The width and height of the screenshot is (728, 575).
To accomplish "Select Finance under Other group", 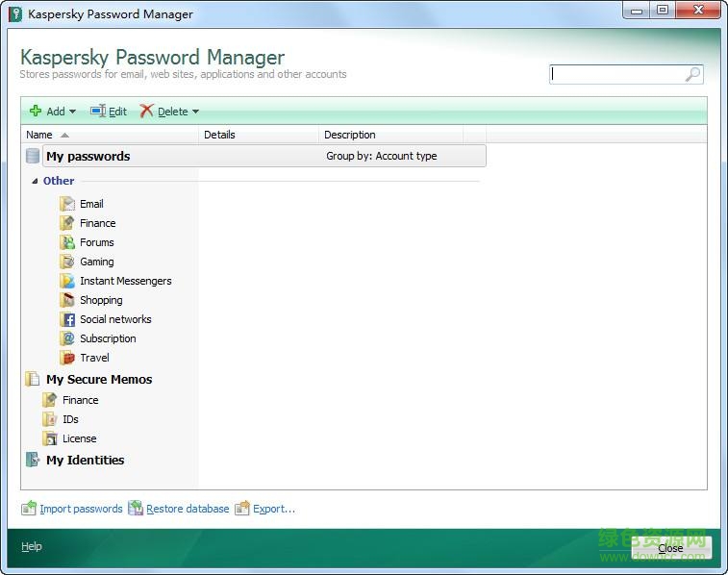I will [97, 223].
